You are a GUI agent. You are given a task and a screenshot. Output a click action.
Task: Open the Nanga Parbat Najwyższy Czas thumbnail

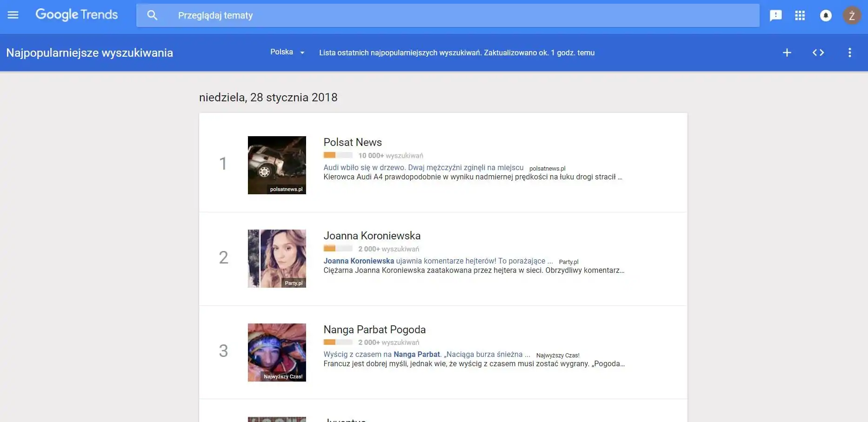coord(277,352)
